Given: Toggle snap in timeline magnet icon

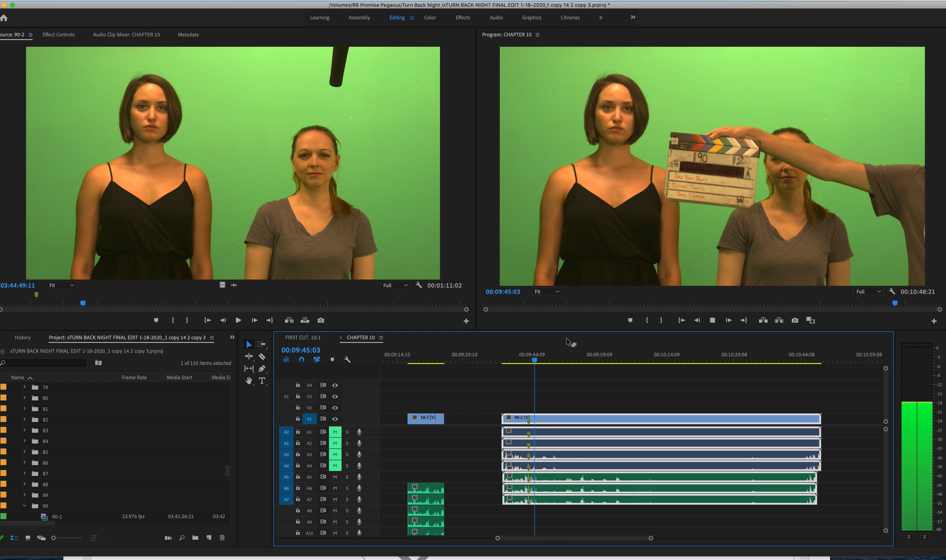Looking at the screenshot, I should coord(302,359).
